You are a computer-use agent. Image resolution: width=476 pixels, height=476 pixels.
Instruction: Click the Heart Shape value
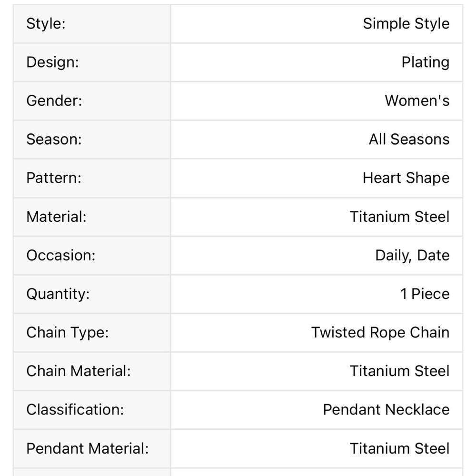click(x=406, y=178)
